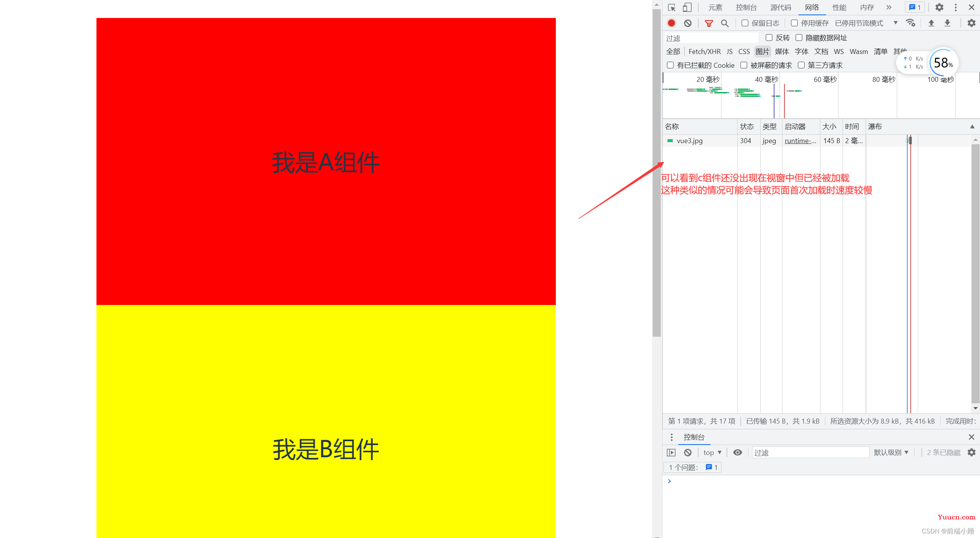Filter requests by 清单 type

pyautogui.click(x=880, y=51)
